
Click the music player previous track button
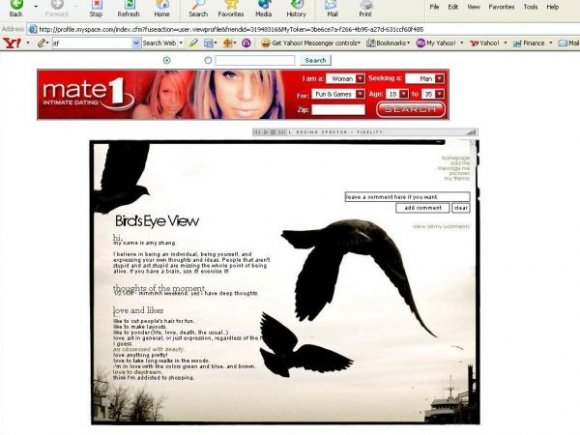tap(258, 132)
